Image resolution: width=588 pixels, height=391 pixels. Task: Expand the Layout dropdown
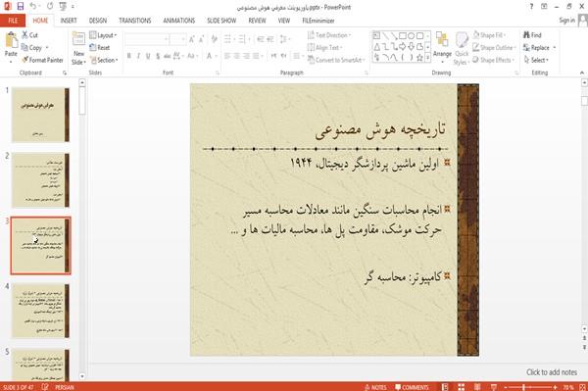click(103, 35)
